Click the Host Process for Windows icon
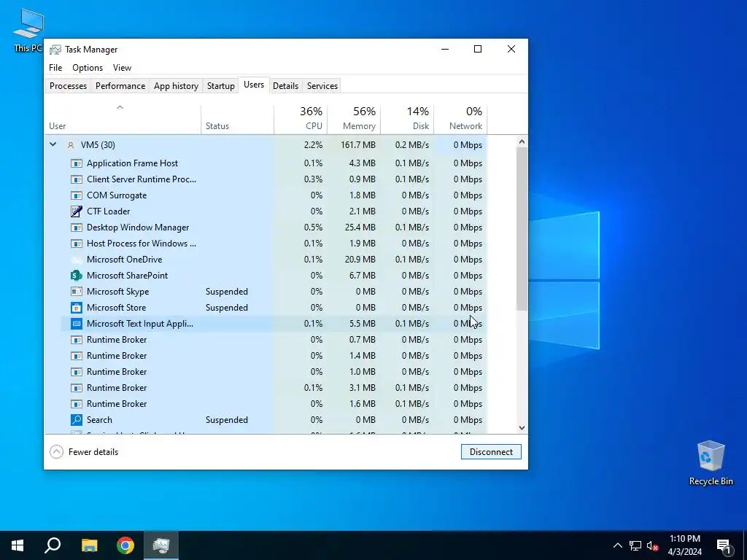This screenshot has height=560, width=747. pos(76,244)
